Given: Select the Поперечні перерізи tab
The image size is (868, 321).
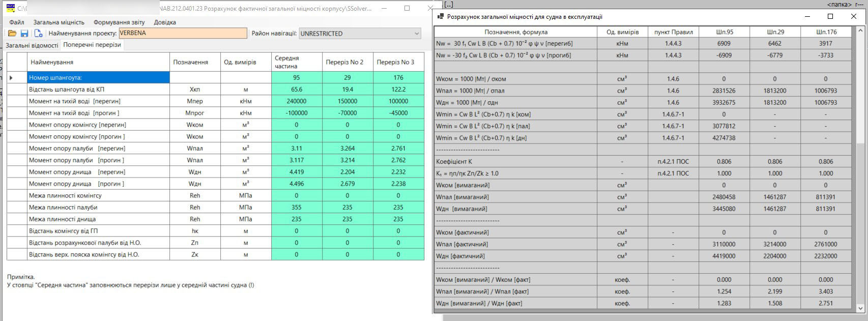Looking at the screenshot, I should pos(92,45).
